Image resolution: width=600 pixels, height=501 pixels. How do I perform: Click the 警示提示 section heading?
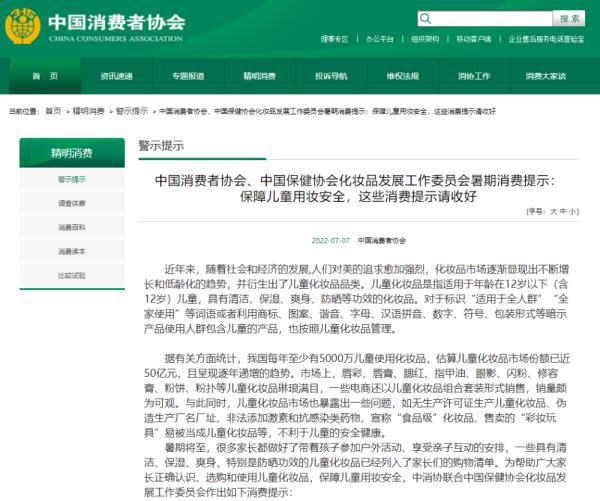(x=161, y=145)
